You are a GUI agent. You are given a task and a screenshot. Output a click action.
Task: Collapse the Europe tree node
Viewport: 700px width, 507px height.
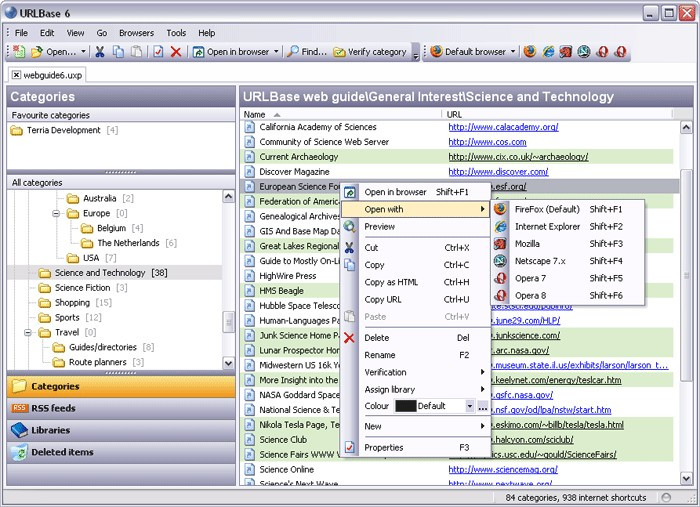pyautogui.click(x=56, y=213)
